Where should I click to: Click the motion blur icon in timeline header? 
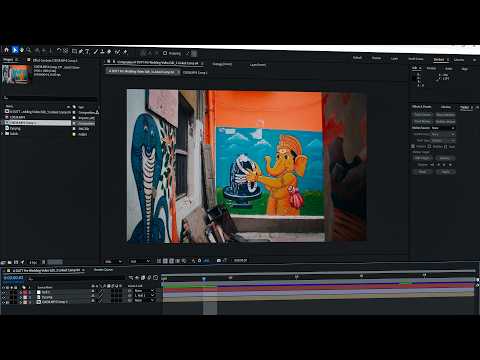[149, 277]
